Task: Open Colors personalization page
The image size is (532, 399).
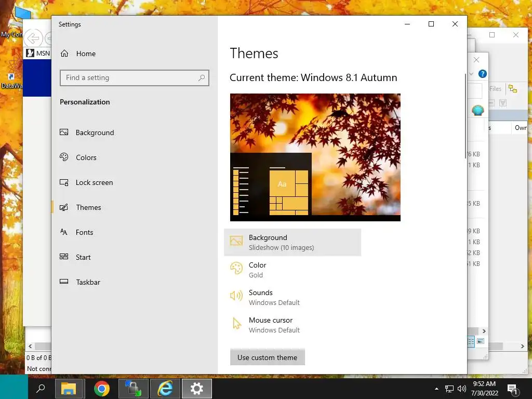Action: (86, 157)
